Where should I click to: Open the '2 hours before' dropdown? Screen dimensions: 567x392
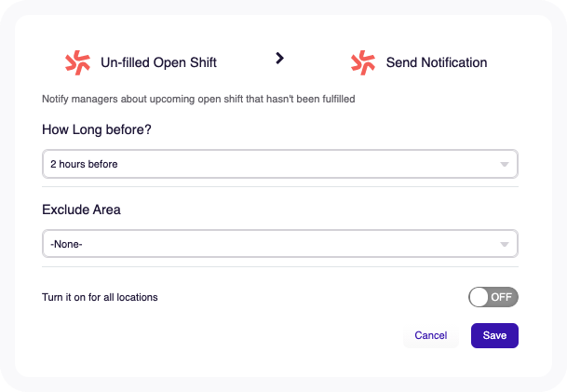pos(280,164)
